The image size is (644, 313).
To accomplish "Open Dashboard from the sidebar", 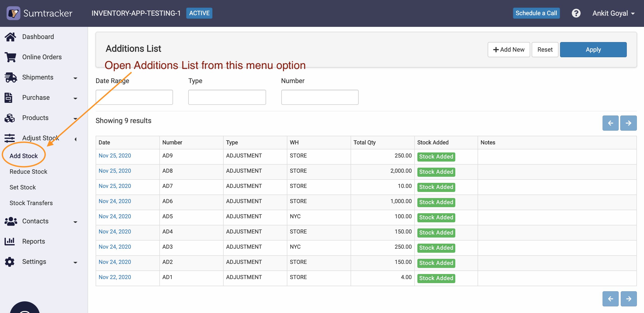I will coord(38,37).
